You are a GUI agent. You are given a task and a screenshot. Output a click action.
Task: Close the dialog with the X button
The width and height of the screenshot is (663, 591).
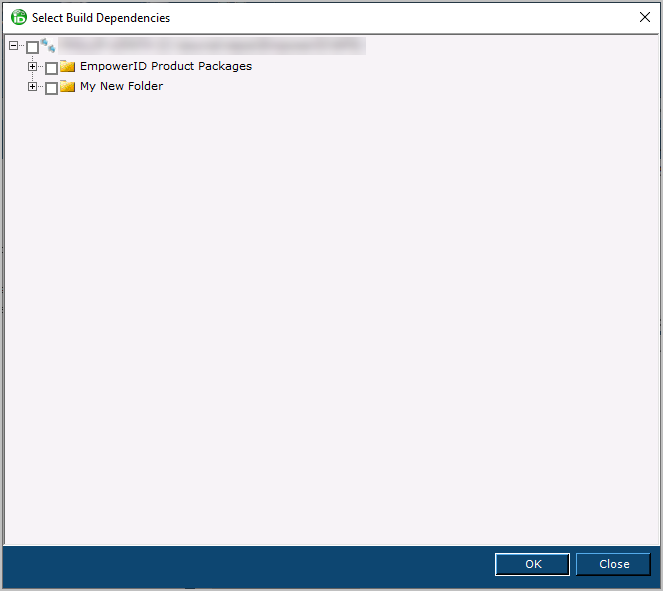pos(644,17)
